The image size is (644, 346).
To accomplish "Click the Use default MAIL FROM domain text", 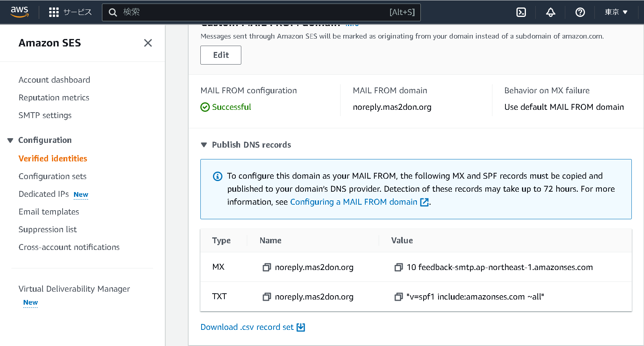I will (564, 107).
